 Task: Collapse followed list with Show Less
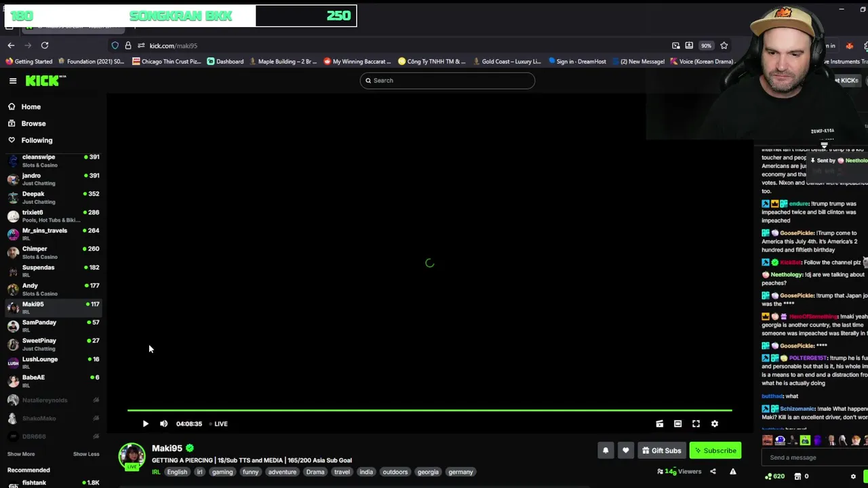[x=86, y=454]
